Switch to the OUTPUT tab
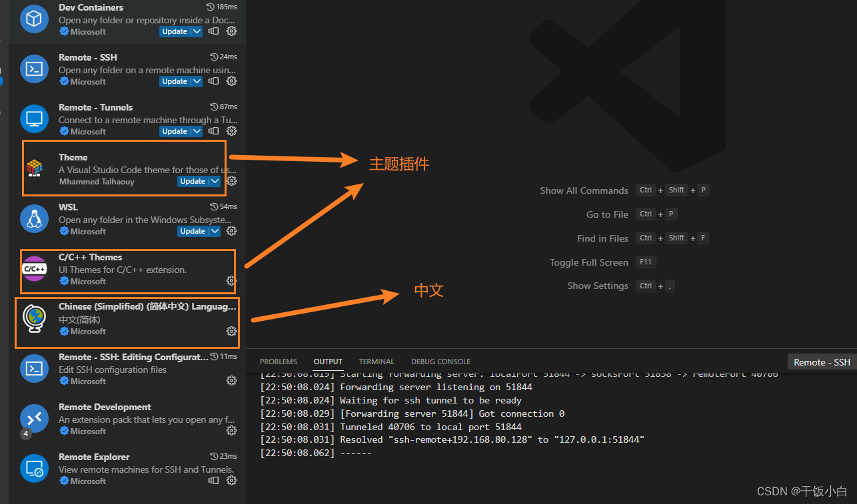Screen dimensions: 857x504 pos(328,362)
